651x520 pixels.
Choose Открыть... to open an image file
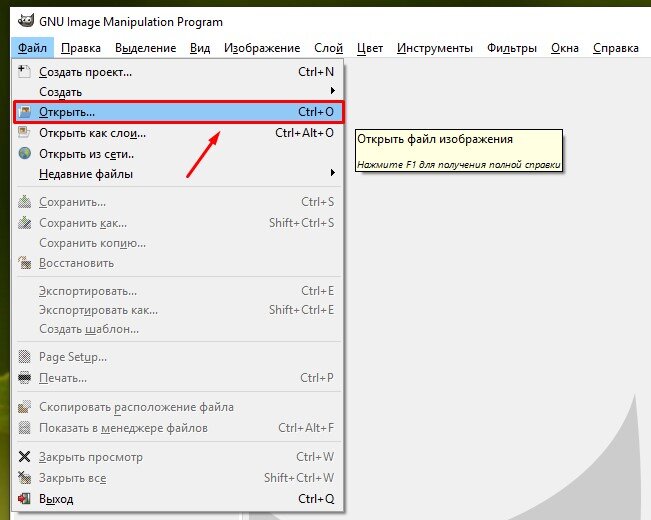click(179, 112)
